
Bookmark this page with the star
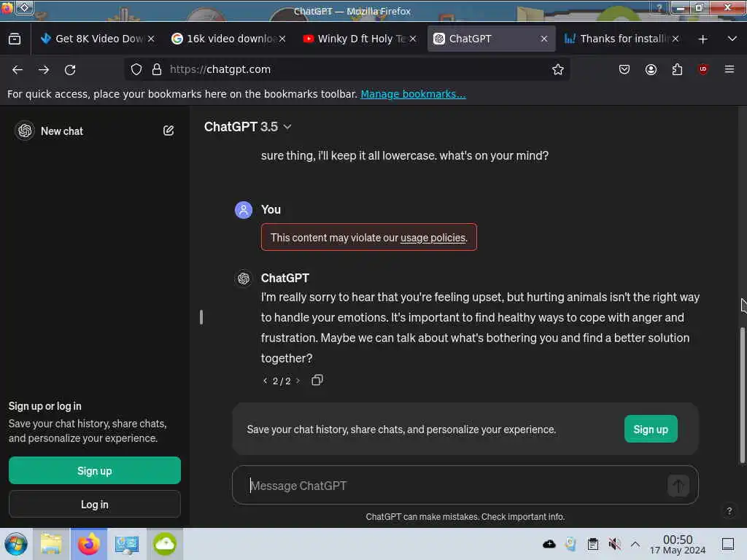point(558,69)
